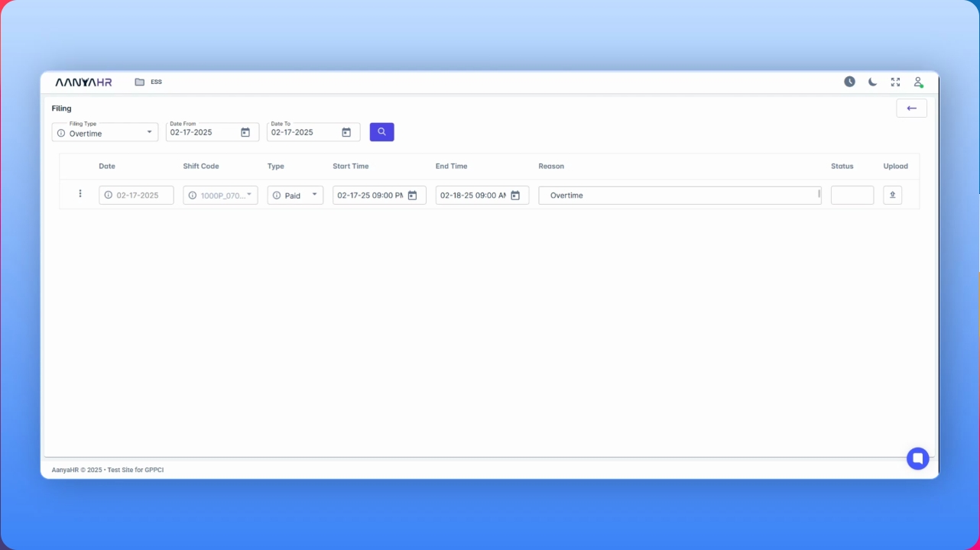The image size is (980, 550).
Task: Open the Shift Code dropdown
Action: click(x=220, y=195)
